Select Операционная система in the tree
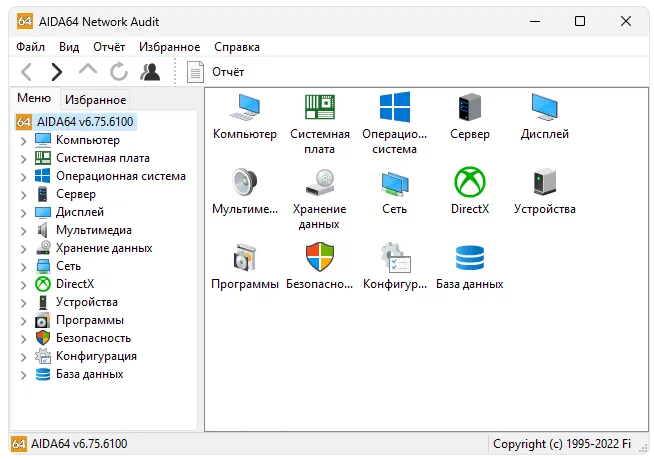 [121, 176]
